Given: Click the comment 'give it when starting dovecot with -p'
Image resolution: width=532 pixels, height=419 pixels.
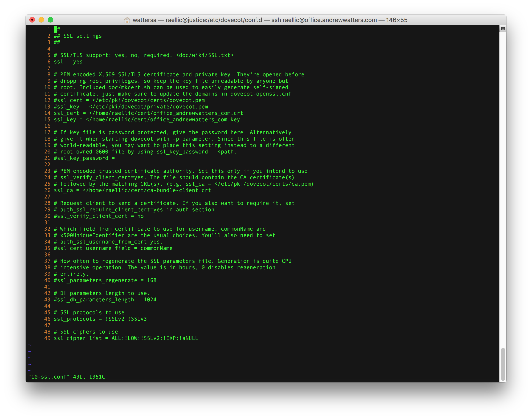Looking at the screenshot, I should pos(174,139).
